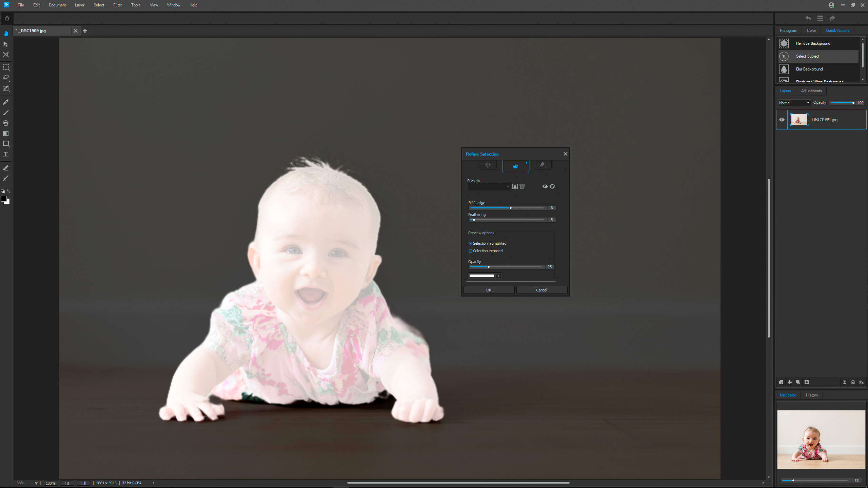
Task: Select the Lasso selection tool
Action: (6, 78)
